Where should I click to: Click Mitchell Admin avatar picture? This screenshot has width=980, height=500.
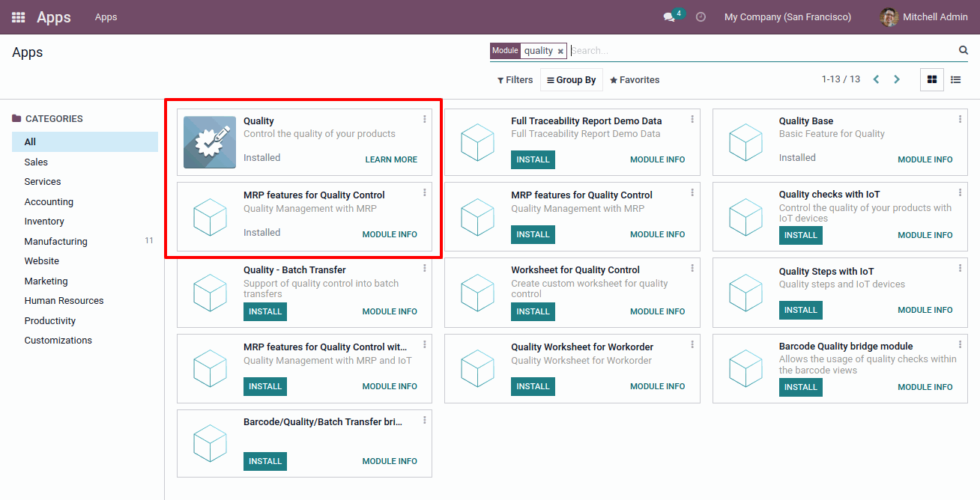[889, 17]
